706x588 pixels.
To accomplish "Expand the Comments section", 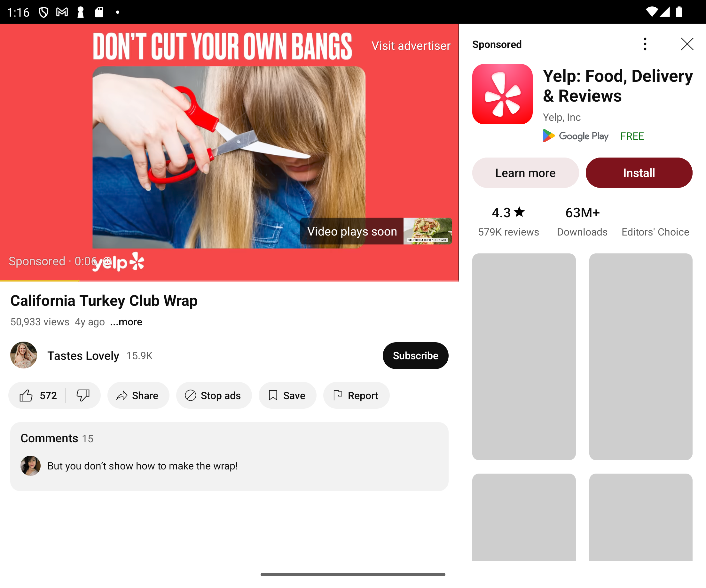I will coord(229,456).
